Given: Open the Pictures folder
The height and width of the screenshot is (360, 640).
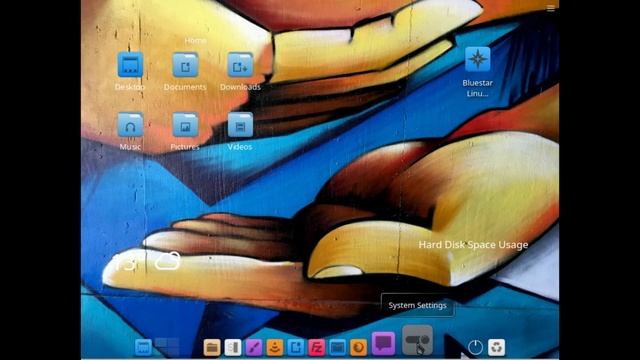Looking at the screenshot, I should click(185, 125).
